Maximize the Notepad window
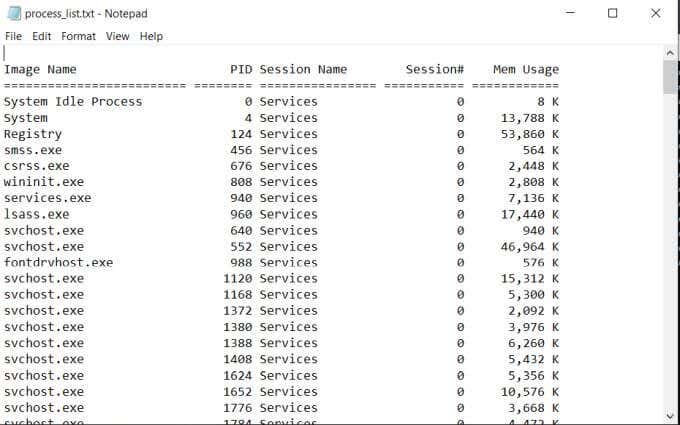The width and height of the screenshot is (680, 425). point(613,13)
